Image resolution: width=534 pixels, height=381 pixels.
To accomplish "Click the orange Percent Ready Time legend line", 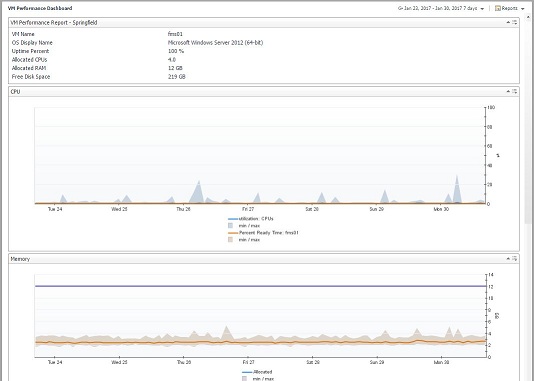I will [233, 233].
